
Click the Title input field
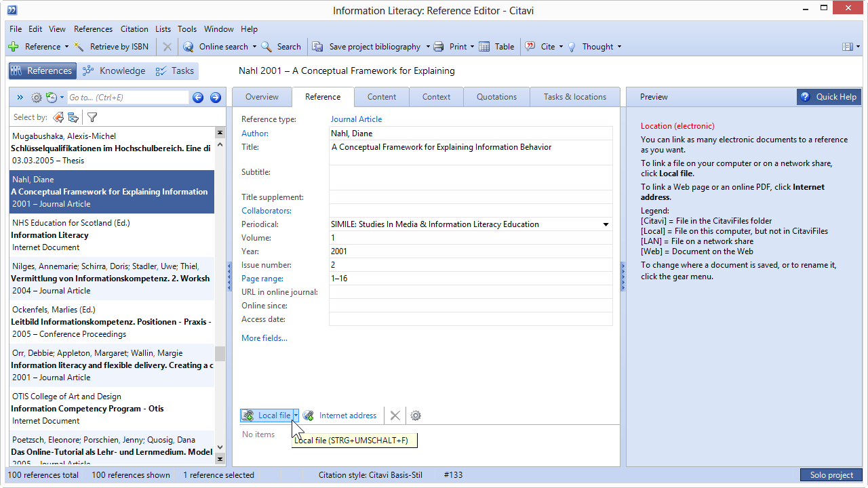471,152
